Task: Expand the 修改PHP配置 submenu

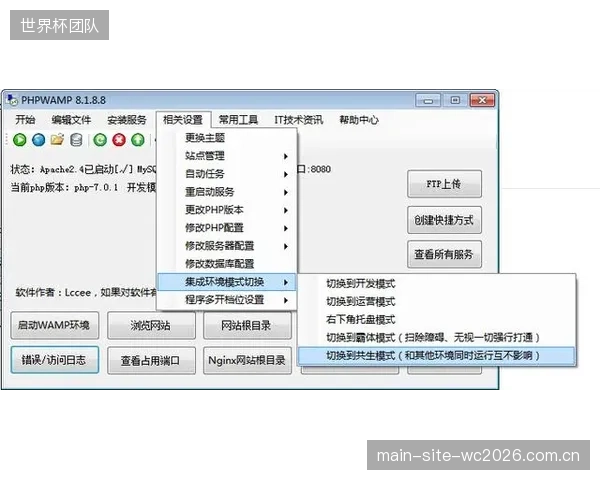Action: pyautogui.click(x=227, y=228)
